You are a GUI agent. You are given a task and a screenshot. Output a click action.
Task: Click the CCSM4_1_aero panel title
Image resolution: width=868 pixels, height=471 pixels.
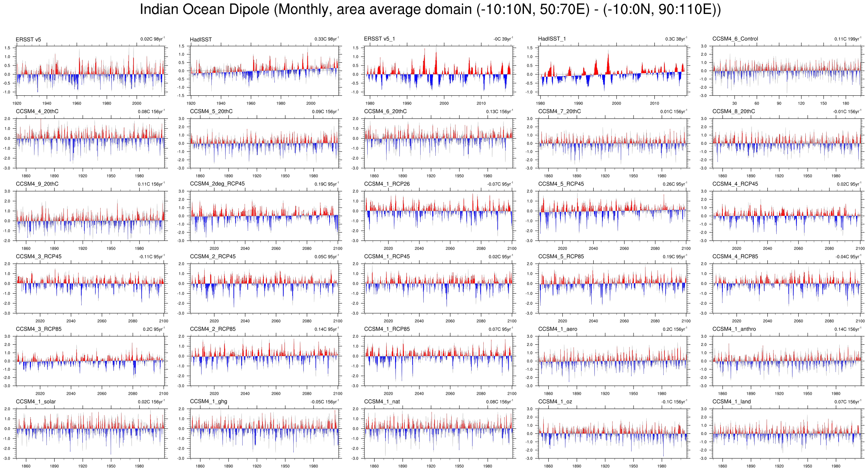point(557,329)
